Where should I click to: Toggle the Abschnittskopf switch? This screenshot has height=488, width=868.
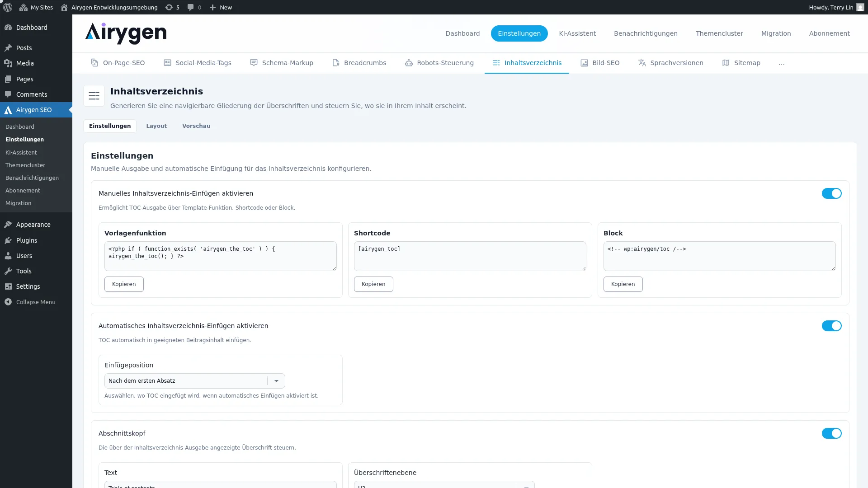tap(831, 433)
